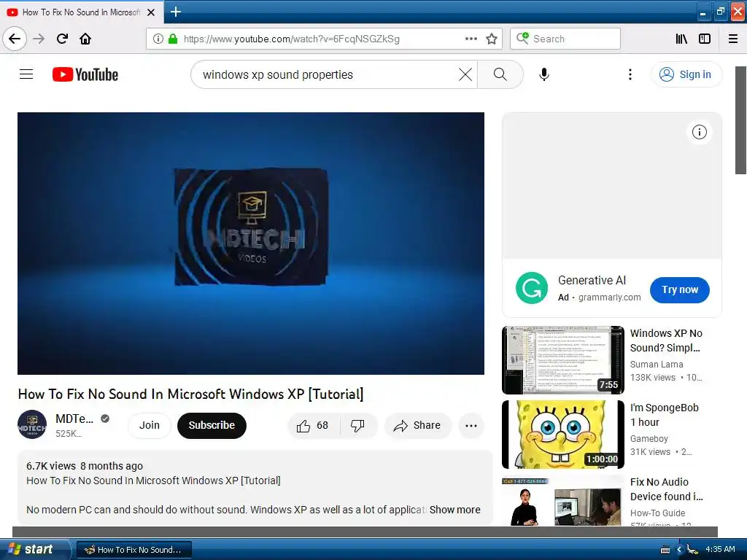Open the YouTube guide hamburger menu
The height and width of the screenshot is (560, 747).
pos(26,74)
